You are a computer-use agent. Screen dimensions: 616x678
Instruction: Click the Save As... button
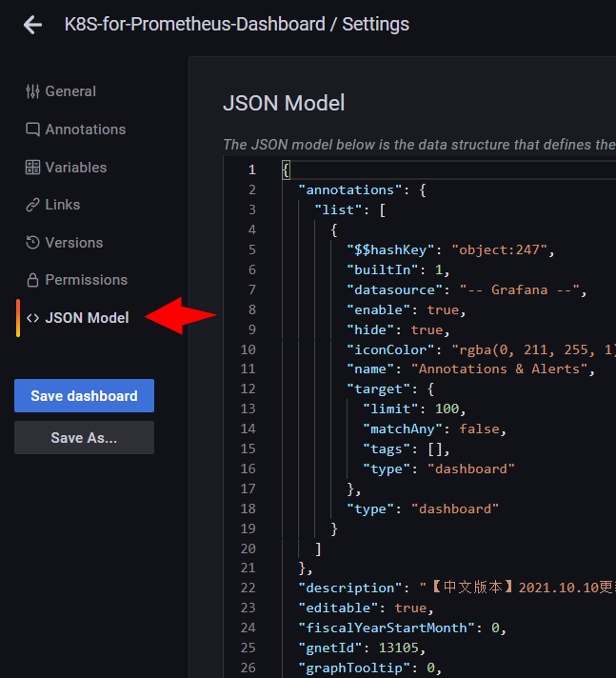tap(85, 438)
